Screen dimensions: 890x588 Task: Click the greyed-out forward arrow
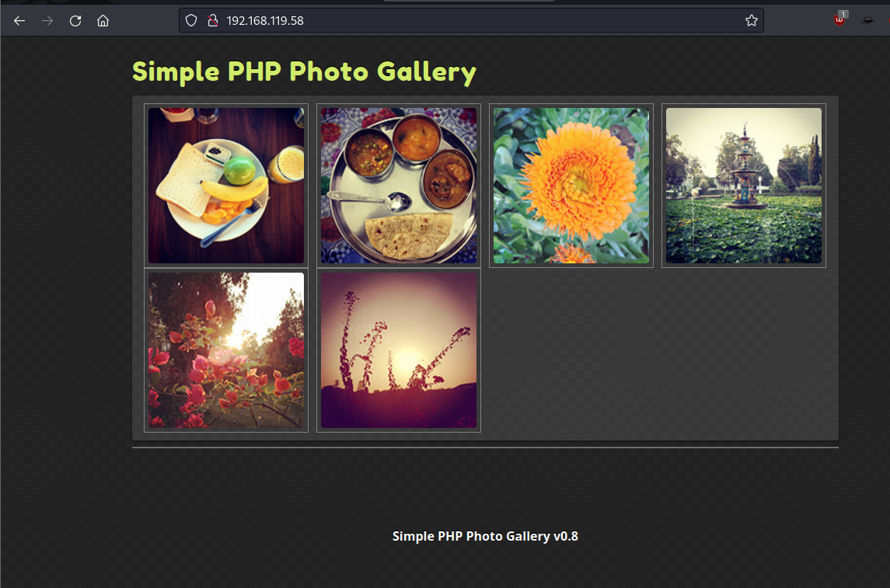(x=47, y=21)
